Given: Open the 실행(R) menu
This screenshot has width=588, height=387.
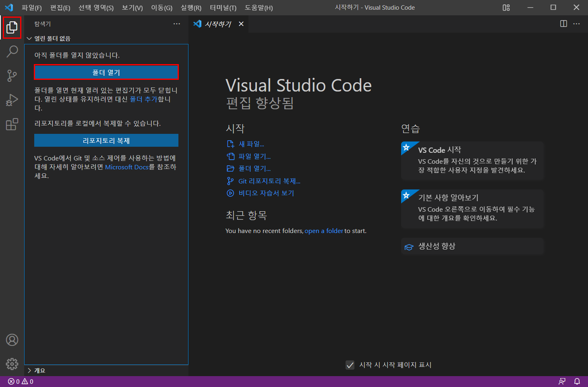Looking at the screenshot, I should (x=191, y=8).
